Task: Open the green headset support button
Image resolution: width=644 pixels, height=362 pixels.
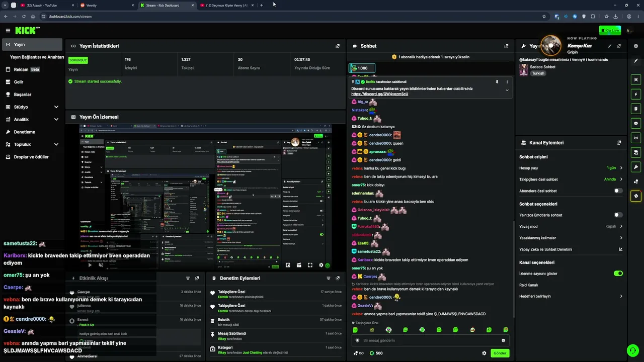Action: click(x=632, y=350)
